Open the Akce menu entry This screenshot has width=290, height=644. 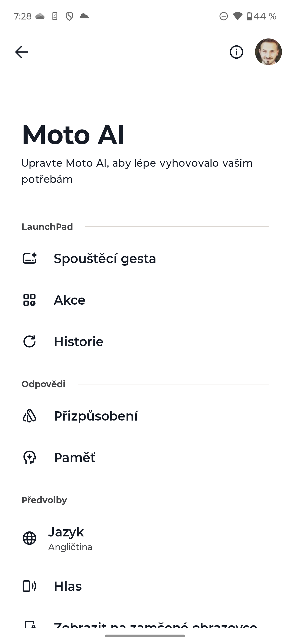pyautogui.click(x=70, y=300)
